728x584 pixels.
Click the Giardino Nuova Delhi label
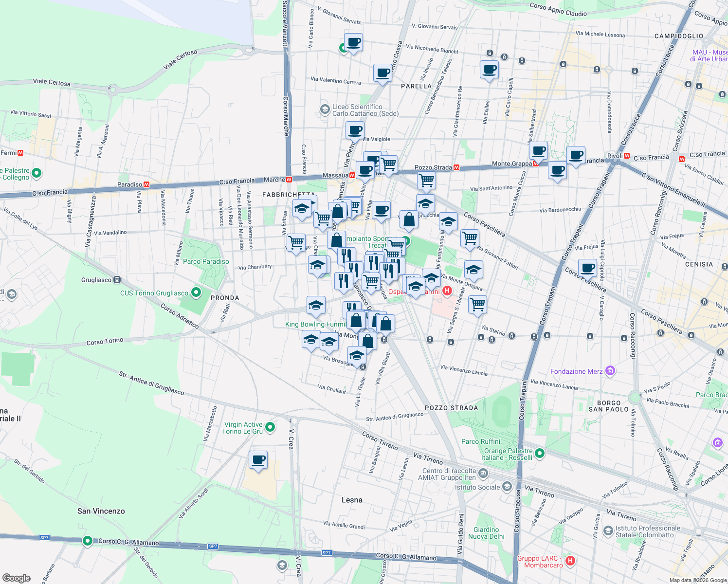(x=486, y=533)
